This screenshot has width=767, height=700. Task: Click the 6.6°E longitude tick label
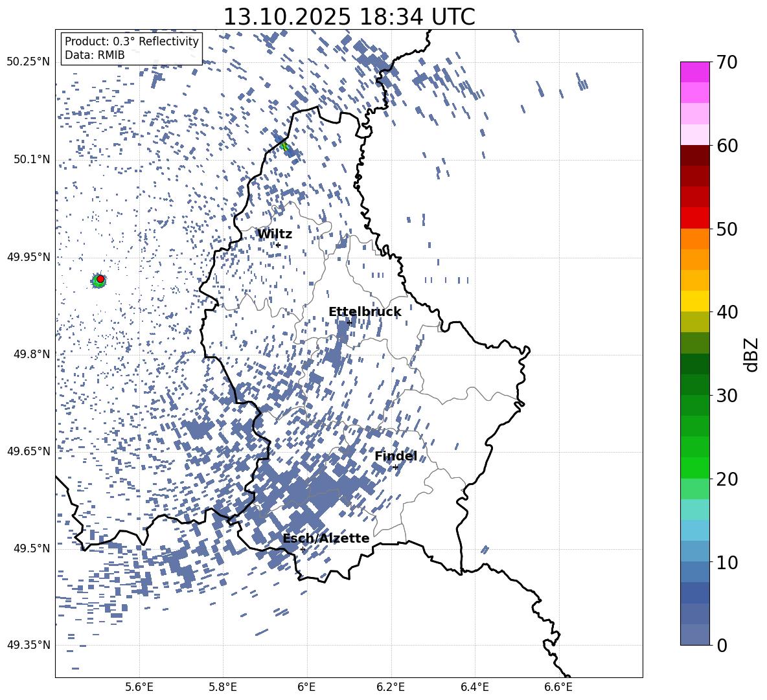tap(558, 687)
